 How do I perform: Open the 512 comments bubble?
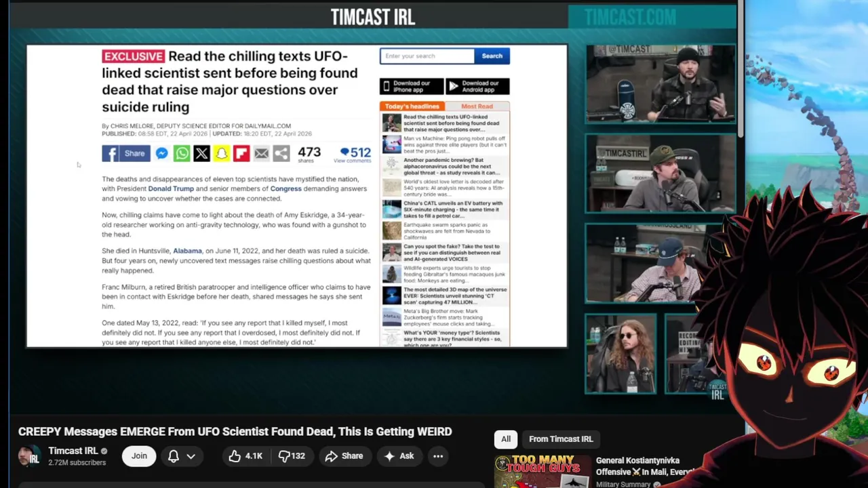(355, 152)
